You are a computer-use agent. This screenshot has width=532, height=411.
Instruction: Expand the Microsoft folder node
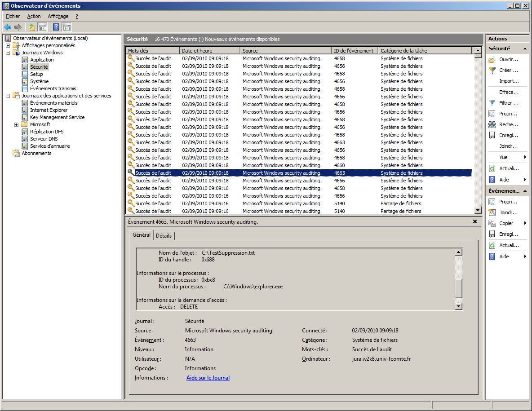(16, 124)
